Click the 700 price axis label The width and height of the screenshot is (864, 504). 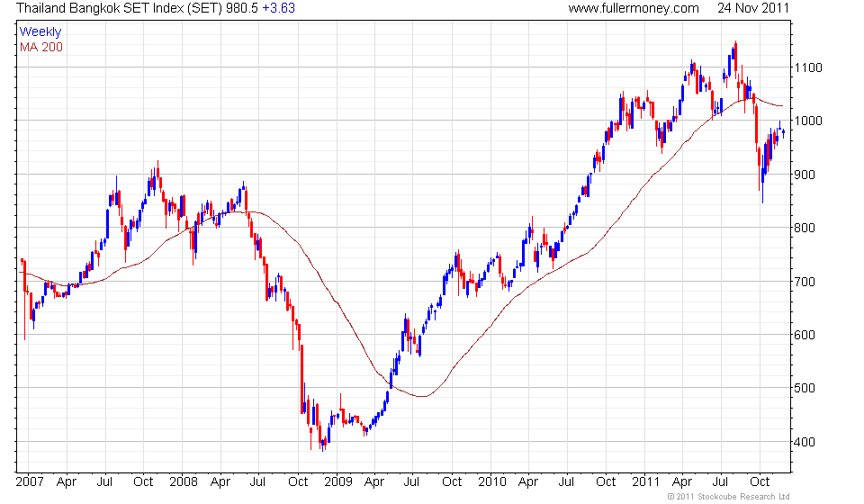point(804,282)
